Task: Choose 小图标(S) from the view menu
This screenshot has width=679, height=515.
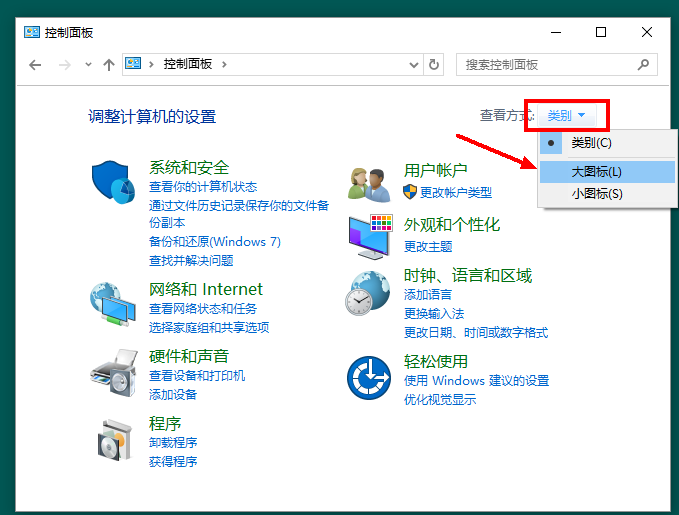Action: [597, 193]
